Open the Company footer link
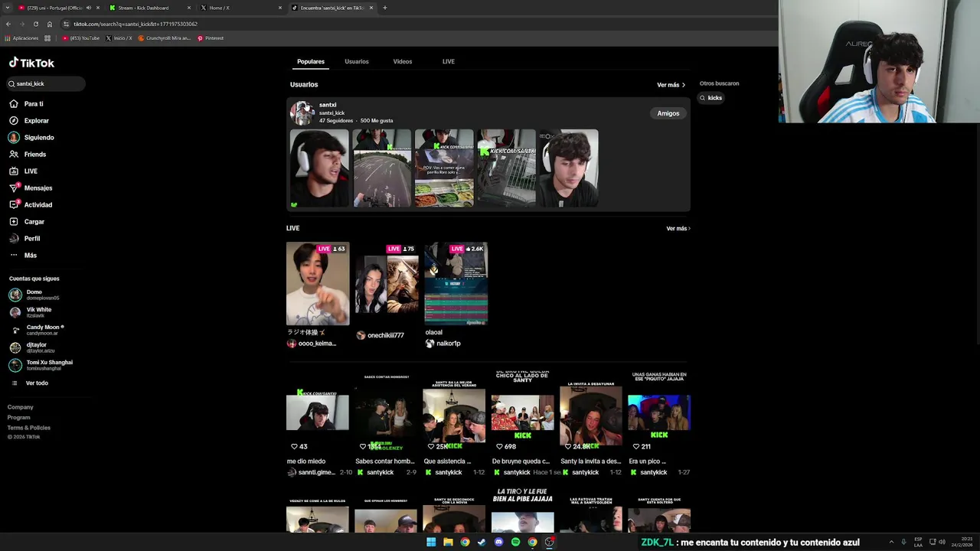 (x=21, y=407)
